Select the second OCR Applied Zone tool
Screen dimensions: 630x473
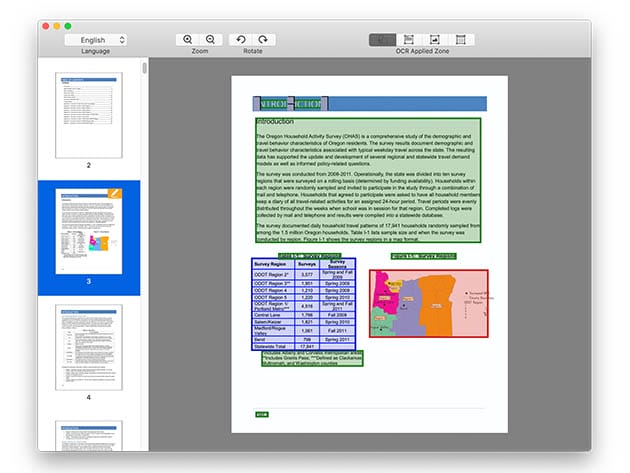[408, 39]
